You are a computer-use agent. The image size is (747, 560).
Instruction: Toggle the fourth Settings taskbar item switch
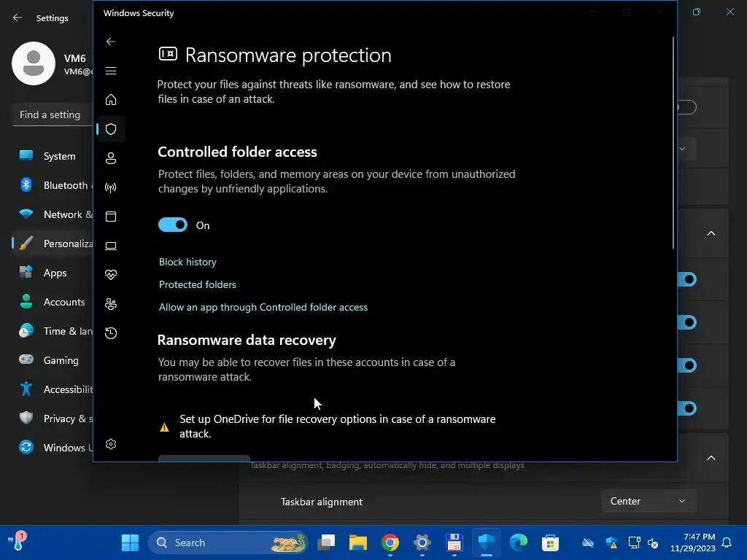coord(687,408)
